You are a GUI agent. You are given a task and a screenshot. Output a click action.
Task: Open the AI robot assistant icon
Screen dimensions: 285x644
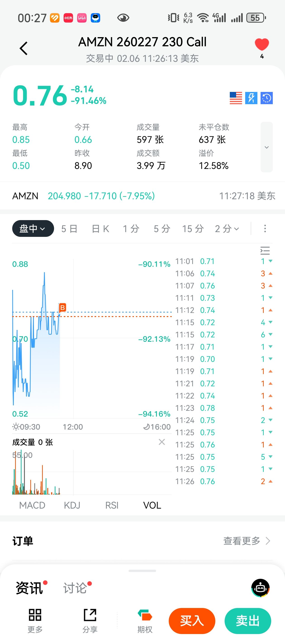[x=260, y=588]
